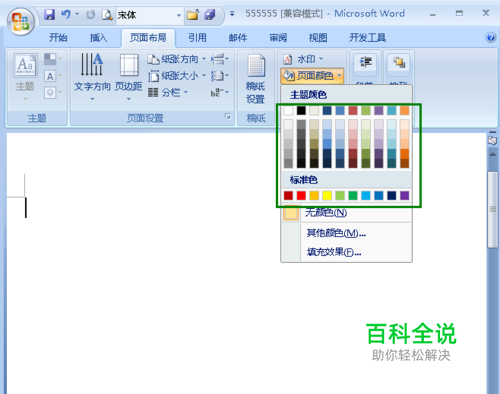
Task: Open theme colors dropdown
Action: pos(53,59)
